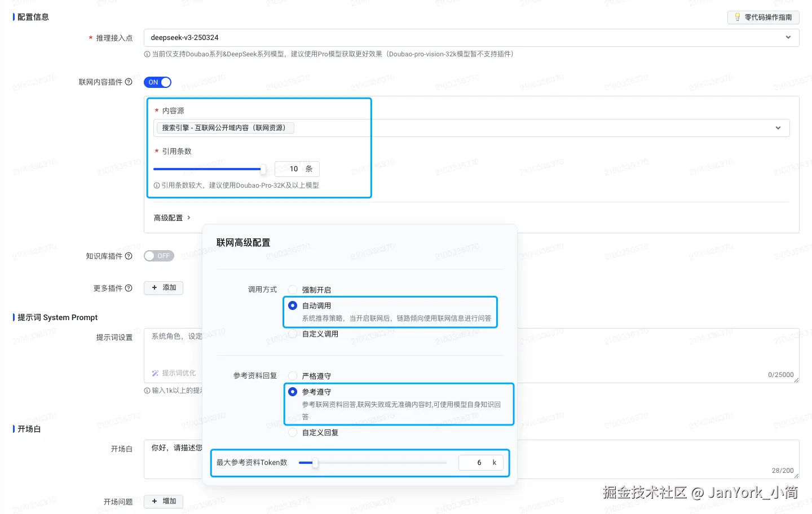Viewport: 812px width, 514px height.
Task: Select the 严格遵守 radio option
Action: pos(293,376)
